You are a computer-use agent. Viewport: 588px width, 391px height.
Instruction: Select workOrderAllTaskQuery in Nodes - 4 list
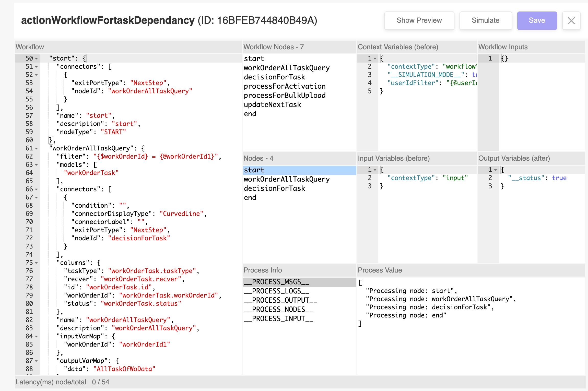[x=299, y=179]
